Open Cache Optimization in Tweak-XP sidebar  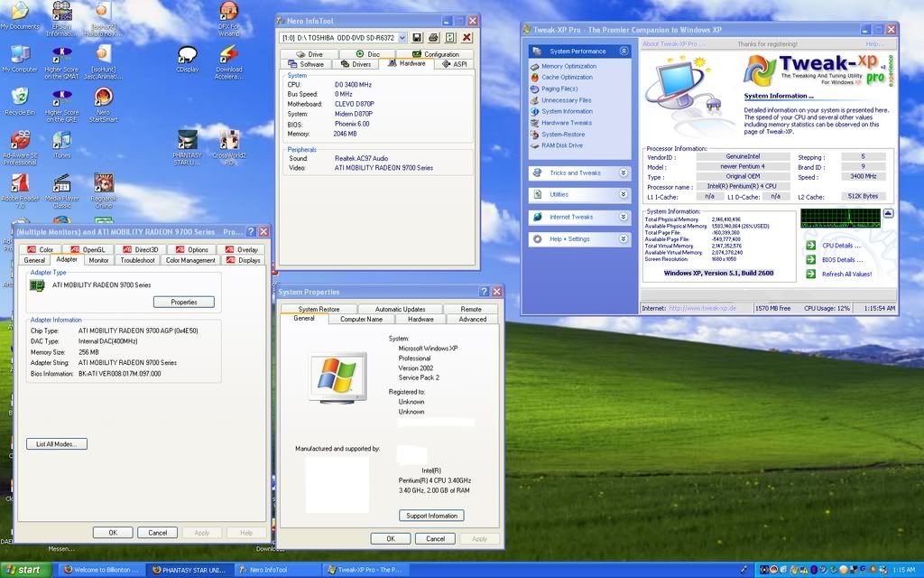pos(567,78)
